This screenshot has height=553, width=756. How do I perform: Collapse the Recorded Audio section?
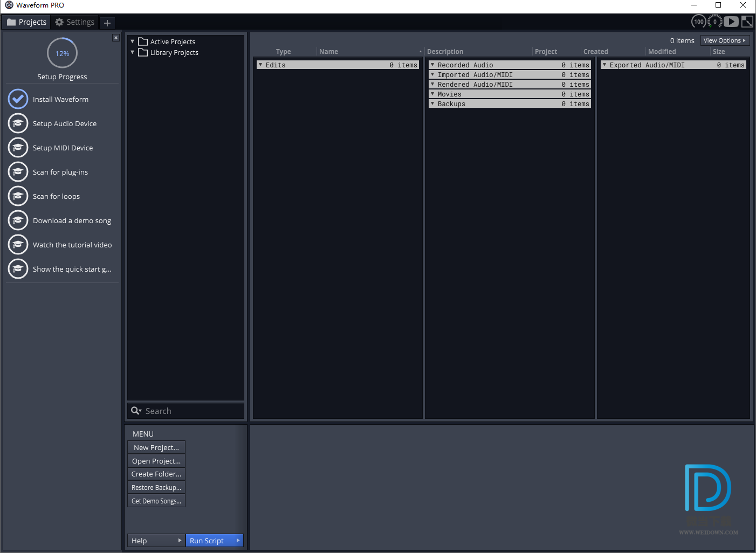[432, 65]
